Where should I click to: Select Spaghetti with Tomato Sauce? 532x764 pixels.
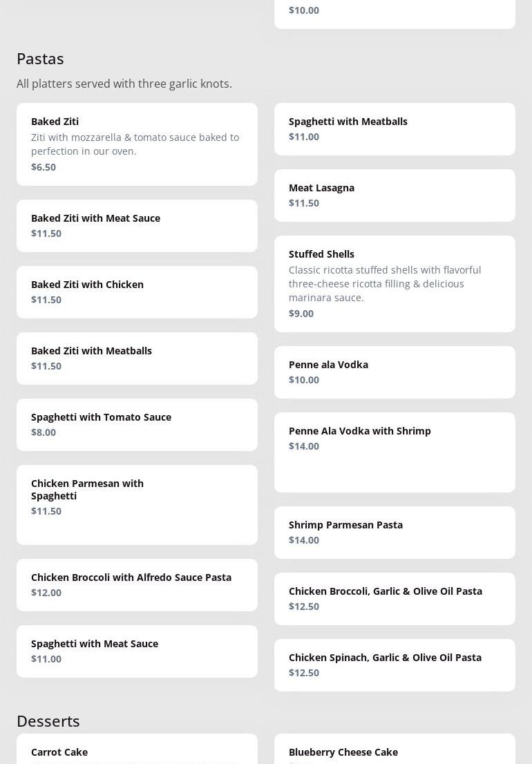[137, 424]
